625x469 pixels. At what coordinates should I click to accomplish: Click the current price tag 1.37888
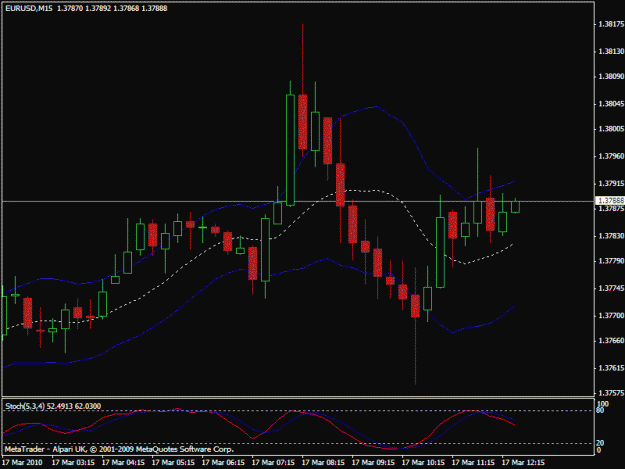tap(611, 200)
